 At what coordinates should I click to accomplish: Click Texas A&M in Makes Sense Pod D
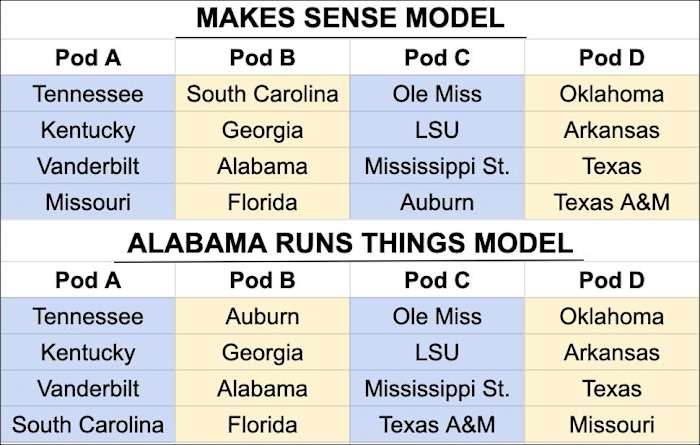pyautogui.click(x=612, y=202)
